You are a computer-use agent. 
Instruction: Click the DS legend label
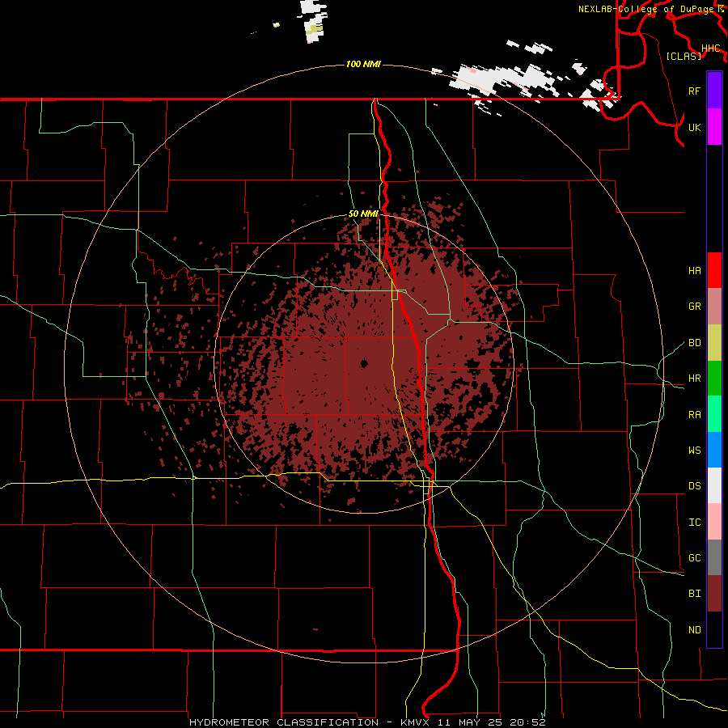[694, 486]
